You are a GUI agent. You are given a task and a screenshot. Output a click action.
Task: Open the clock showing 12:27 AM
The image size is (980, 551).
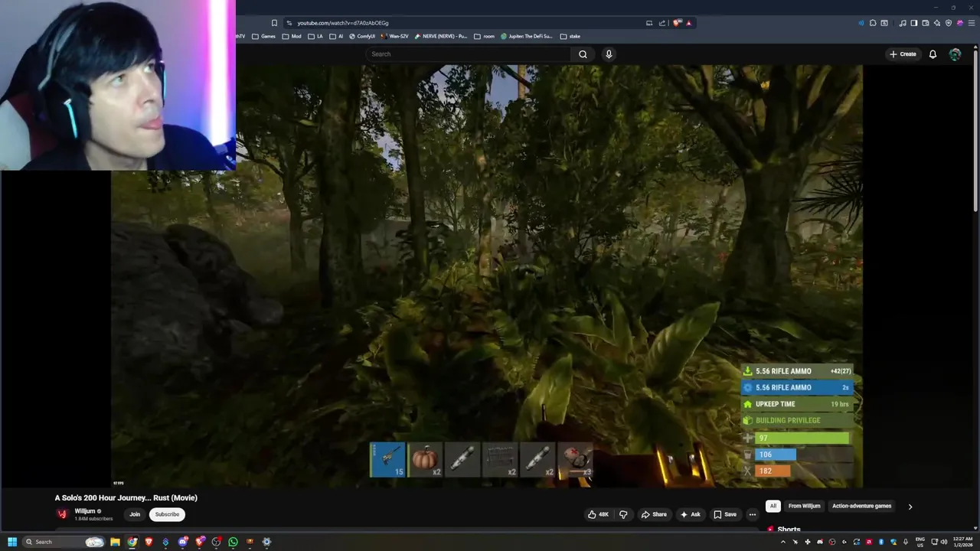[963, 542]
